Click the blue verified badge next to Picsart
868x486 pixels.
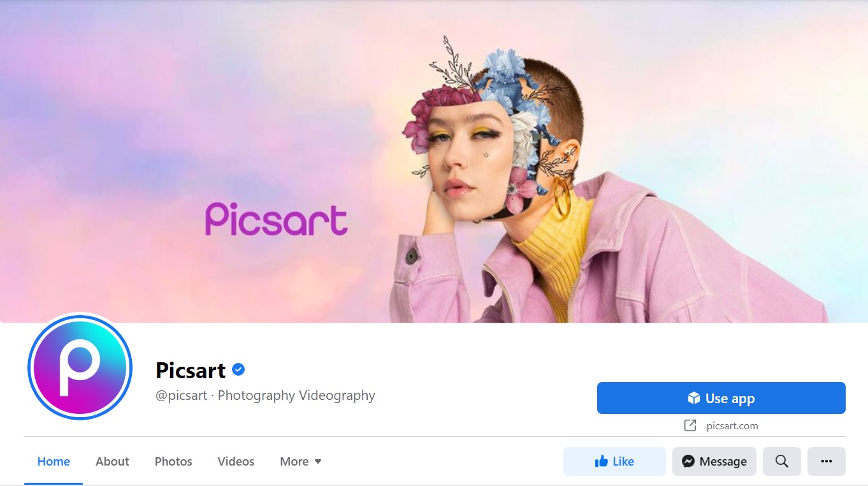pyautogui.click(x=238, y=369)
